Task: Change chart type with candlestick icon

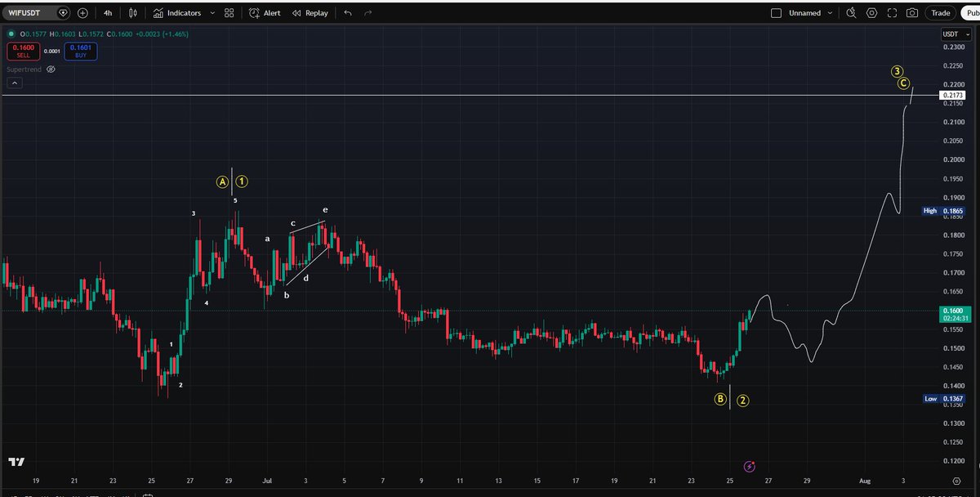Action: pos(133,13)
